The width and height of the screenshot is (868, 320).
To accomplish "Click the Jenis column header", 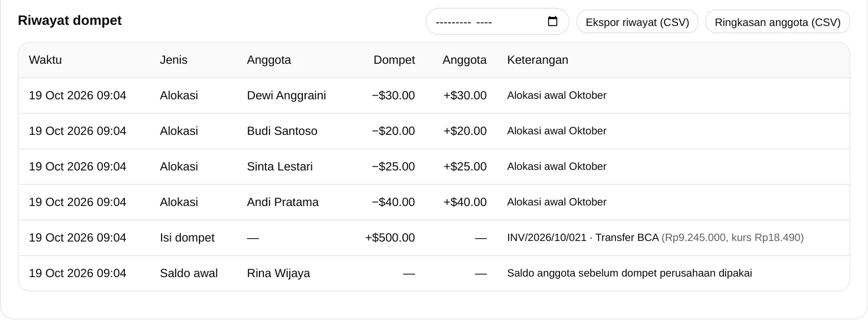I will (173, 60).
